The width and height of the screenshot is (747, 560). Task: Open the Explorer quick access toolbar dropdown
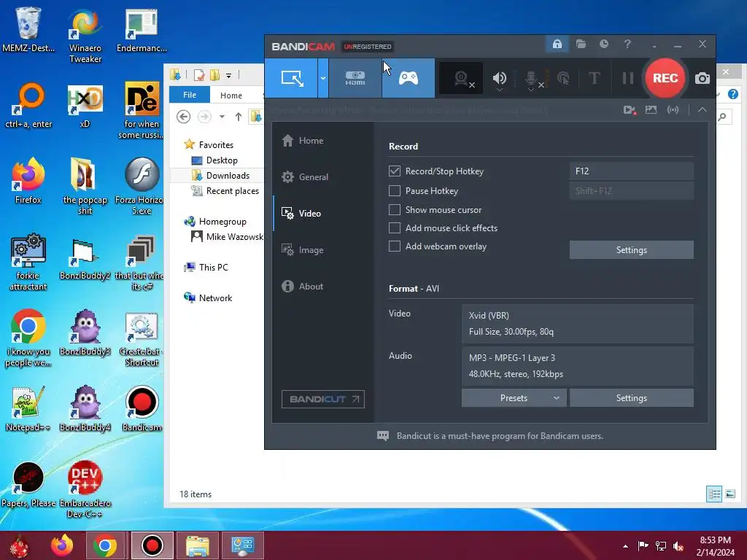click(x=228, y=75)
